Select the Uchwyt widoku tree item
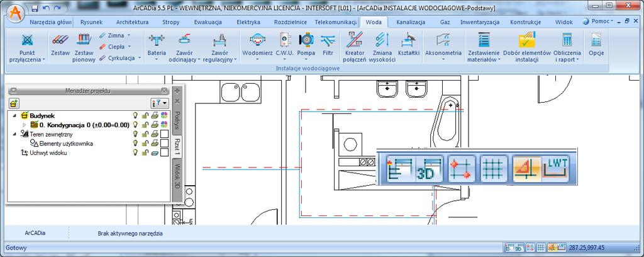This screenshot has width=644, height=257. click(48, 152)
